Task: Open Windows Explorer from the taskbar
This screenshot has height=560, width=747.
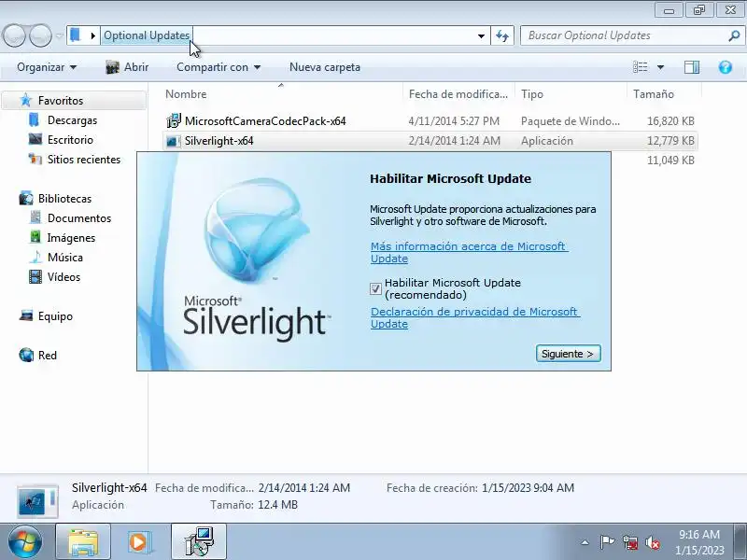Action: (83, 542)
